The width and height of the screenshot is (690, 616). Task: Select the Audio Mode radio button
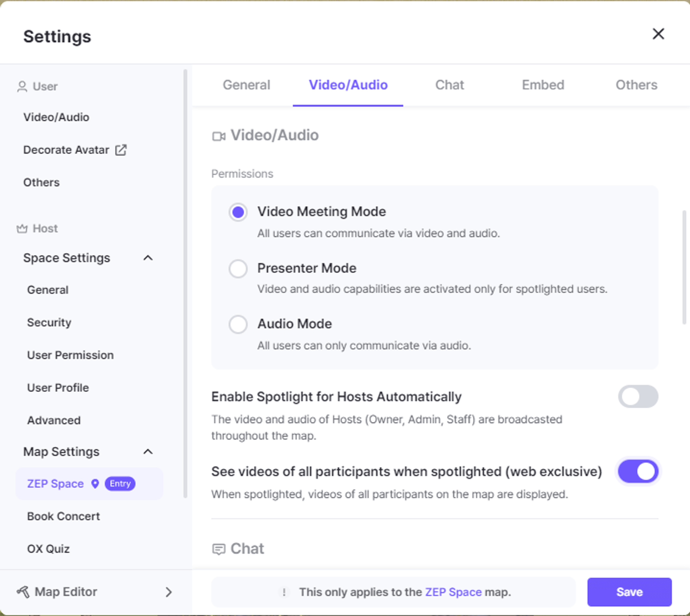click(238, 324)
